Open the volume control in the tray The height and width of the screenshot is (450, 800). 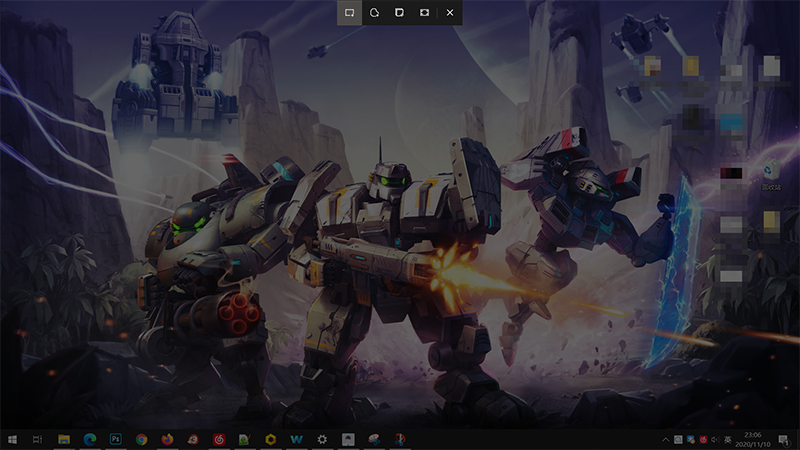715,439
